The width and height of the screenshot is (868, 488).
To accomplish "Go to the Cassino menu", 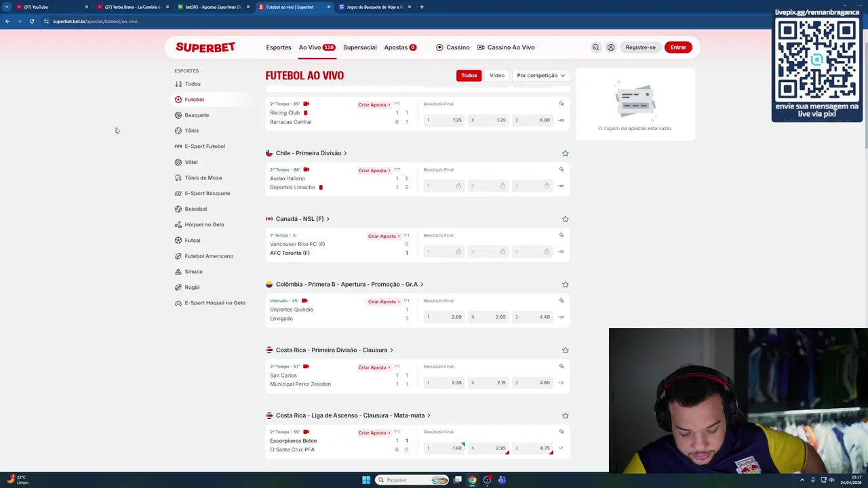I will pos(453,47).
